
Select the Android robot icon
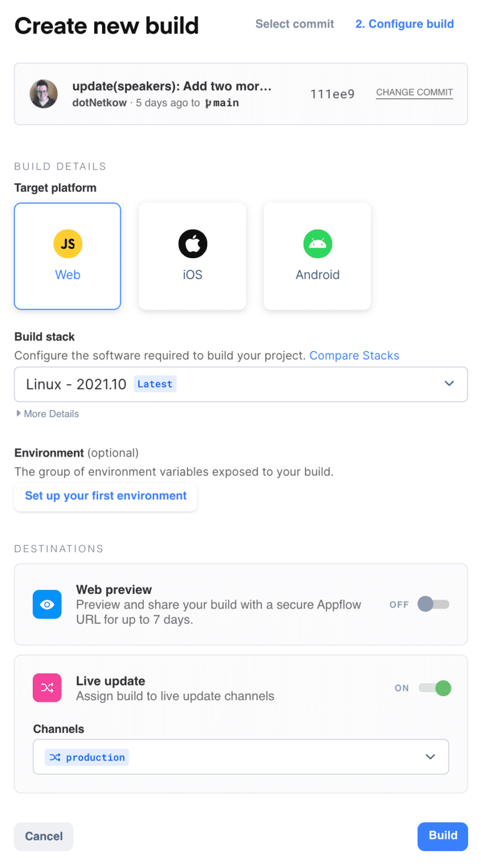[x=317, y=244]
